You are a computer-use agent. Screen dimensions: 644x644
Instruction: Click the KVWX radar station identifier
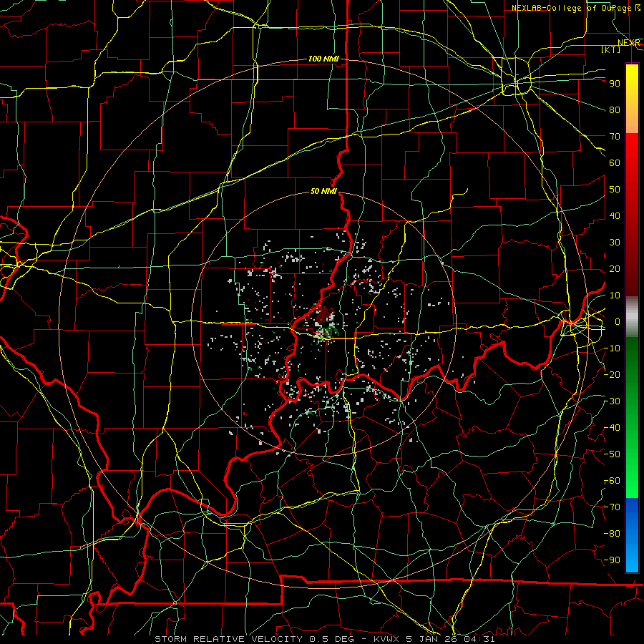click(388, 639)
